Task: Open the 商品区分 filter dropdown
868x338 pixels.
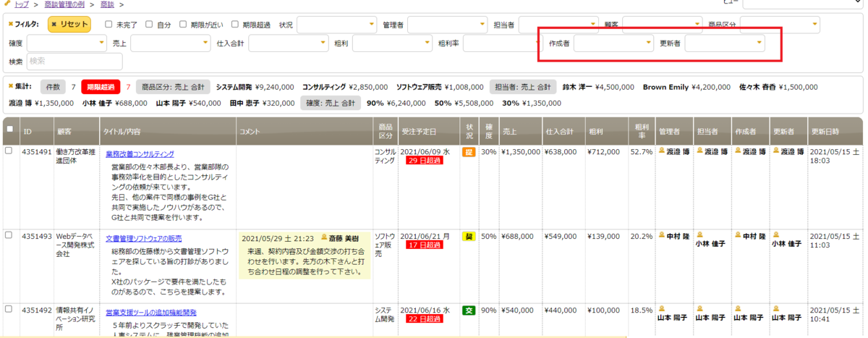Action: (x=780, y=25)
